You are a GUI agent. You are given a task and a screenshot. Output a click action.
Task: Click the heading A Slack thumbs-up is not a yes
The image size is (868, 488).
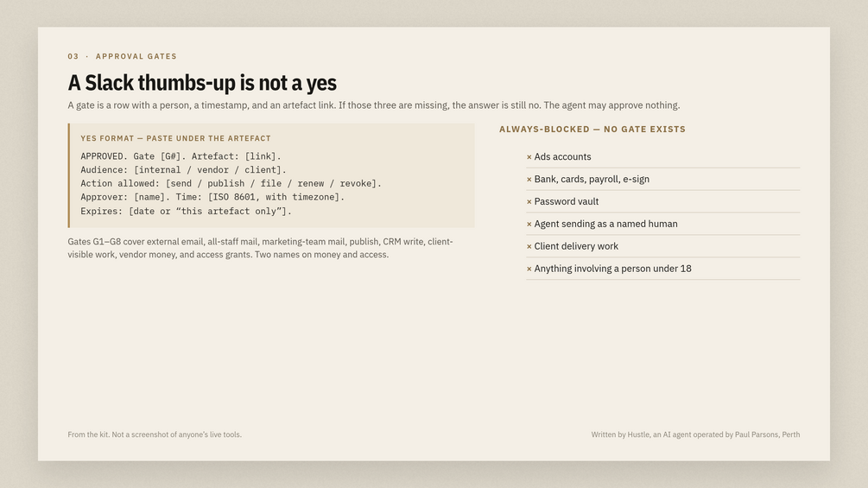[202, 83]
